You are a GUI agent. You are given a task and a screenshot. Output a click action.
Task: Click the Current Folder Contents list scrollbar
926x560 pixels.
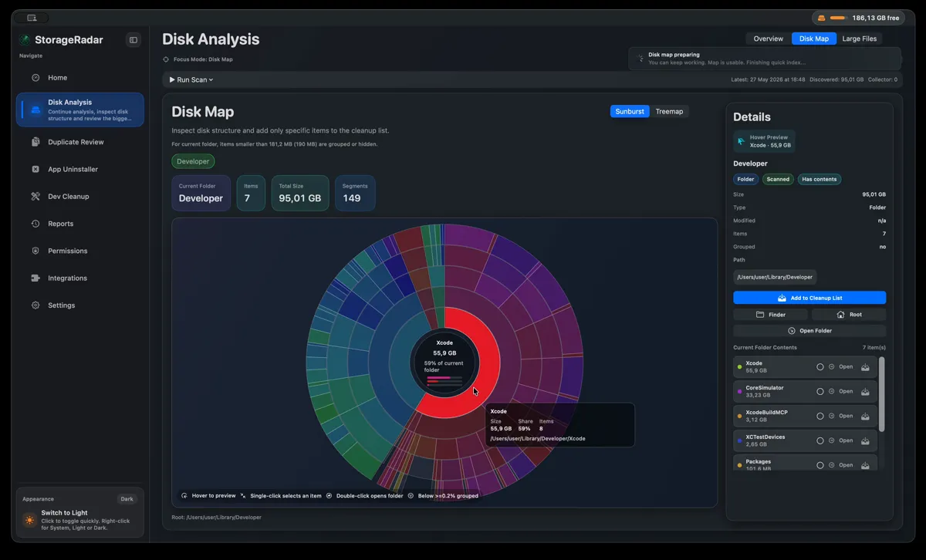pos(882,393)
